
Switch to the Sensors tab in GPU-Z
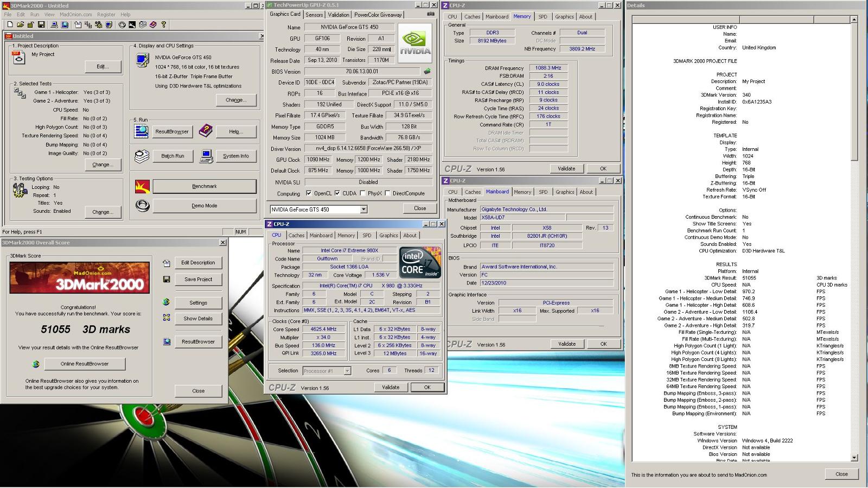pyautogui.click(x=314, y=15)
